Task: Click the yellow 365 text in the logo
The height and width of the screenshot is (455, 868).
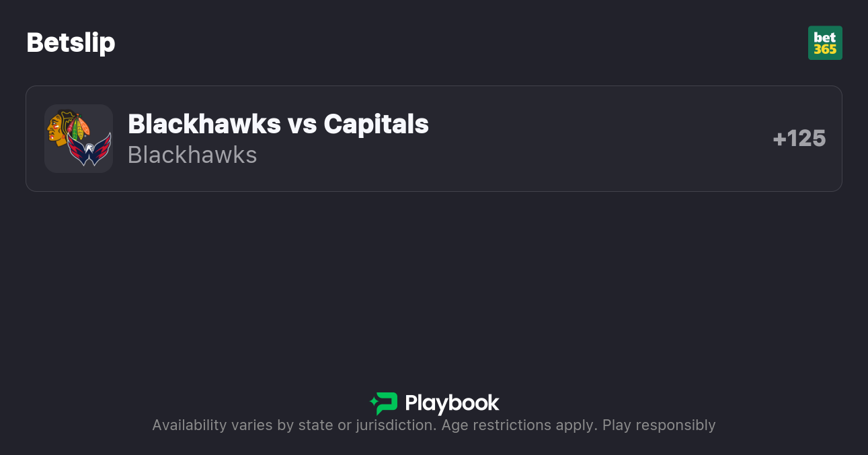Action: coord(825,49)
